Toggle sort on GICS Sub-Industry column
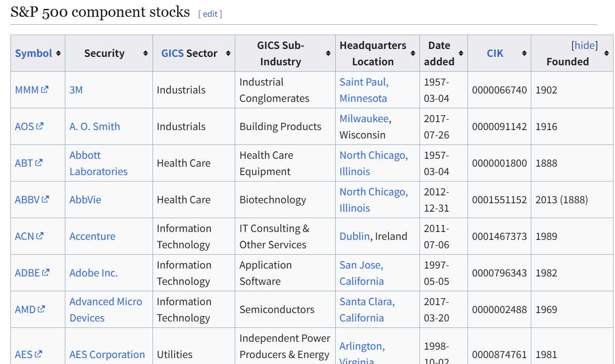 pos(328,53)
